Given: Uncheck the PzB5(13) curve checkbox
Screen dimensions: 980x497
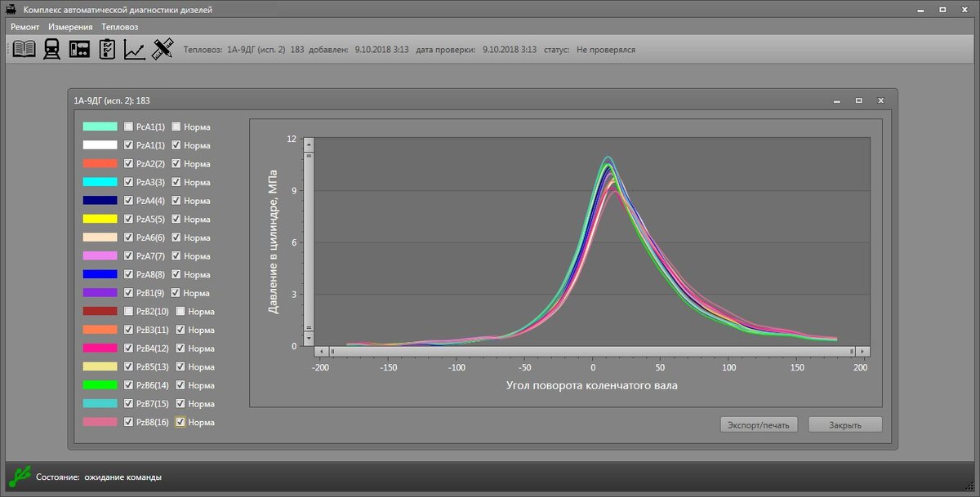Looking at the screenshot, I should 128,366.
